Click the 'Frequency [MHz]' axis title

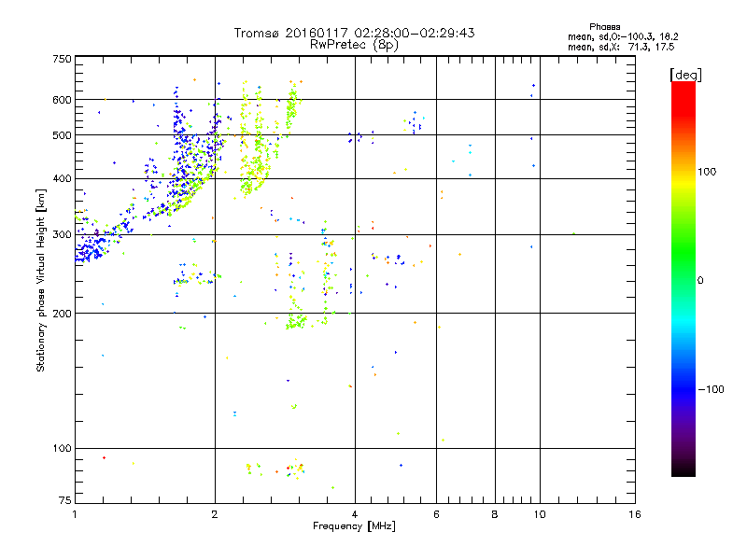click(x=354, y=526)
